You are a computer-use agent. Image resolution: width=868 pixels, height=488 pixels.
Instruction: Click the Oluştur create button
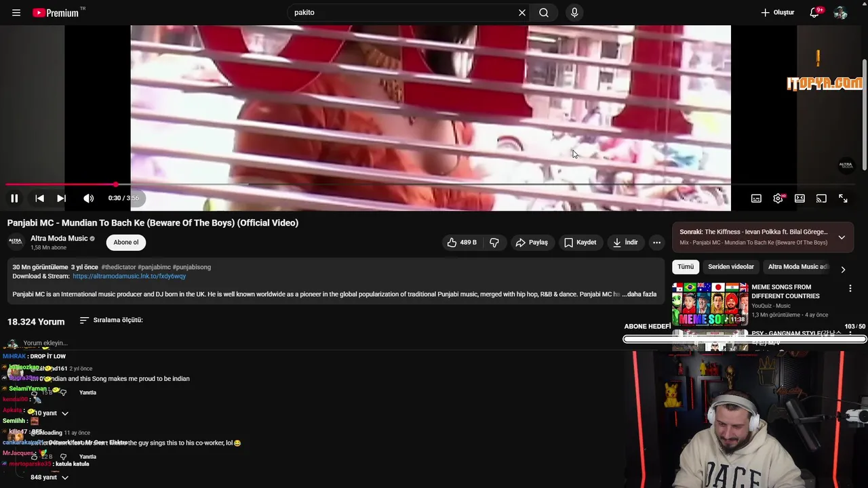coord(778,12)
